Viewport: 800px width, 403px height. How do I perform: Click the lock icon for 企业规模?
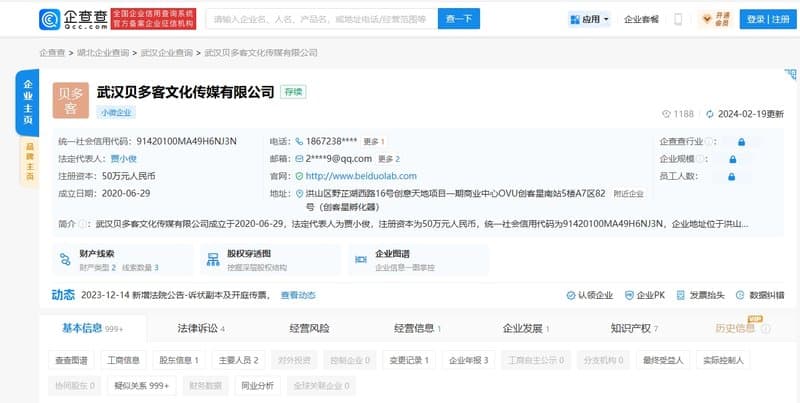tap(733, 159)
